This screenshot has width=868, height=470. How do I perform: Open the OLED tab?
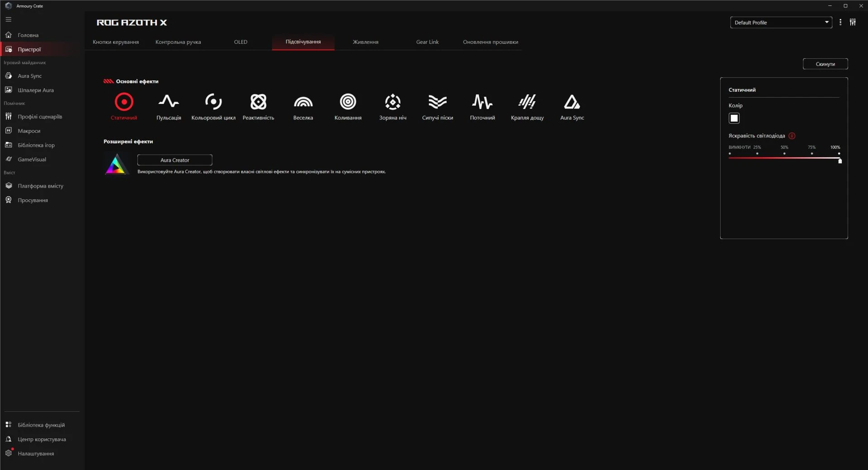(241, 42)
